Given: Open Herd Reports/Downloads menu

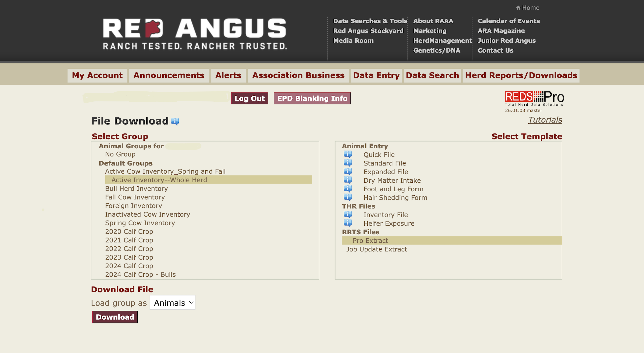Looking at the screenshot, I should click(x=521, y=75).
